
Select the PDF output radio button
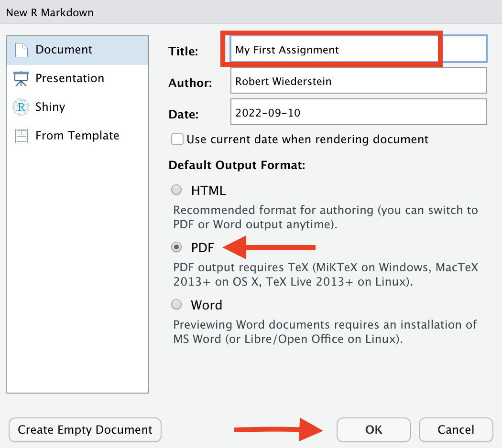tap(176, 247)
